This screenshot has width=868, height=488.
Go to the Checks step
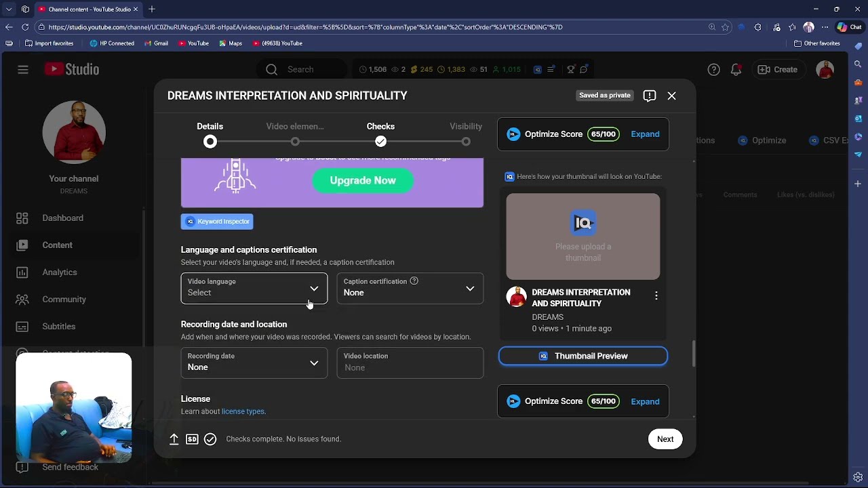click(380, 134)
